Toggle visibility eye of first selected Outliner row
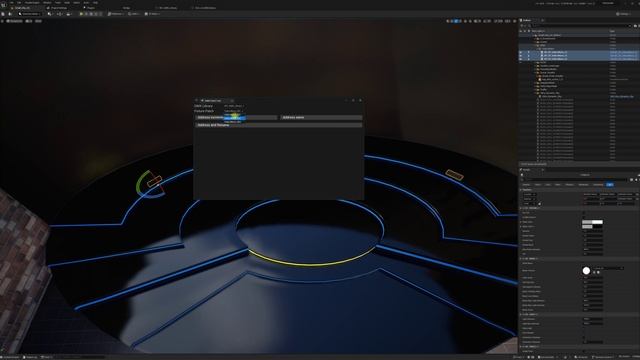Viewport: 640px width, 360px height. coord(520,52)
